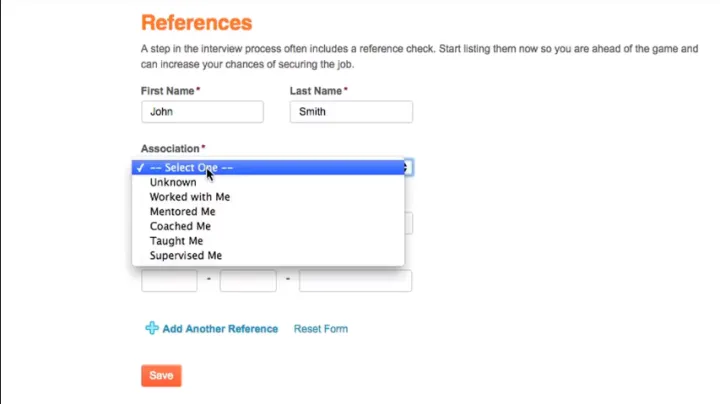The height and width of the screenshot is (404, 720).
Task: Click the plus icon beside Add Another Reference
Action: pyautogui.click(x=151, y=328)
